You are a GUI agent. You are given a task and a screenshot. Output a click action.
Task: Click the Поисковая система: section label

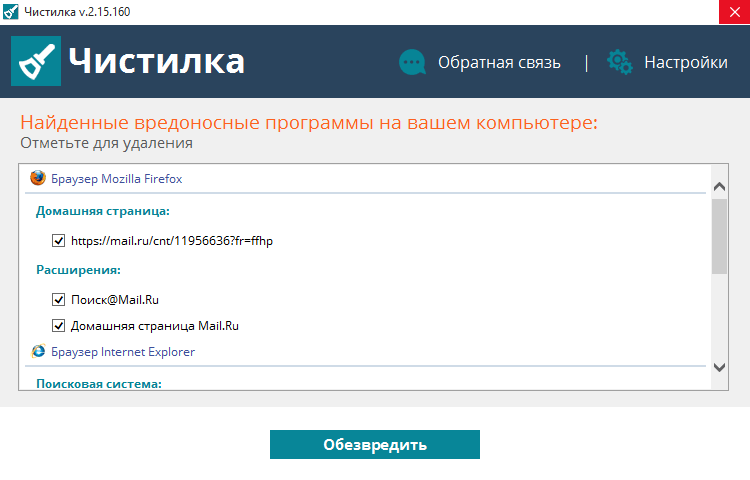(99, 384)
